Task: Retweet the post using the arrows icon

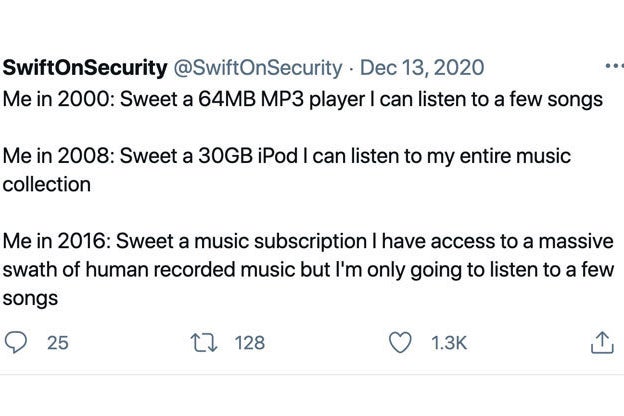Action: pos(204,343)
